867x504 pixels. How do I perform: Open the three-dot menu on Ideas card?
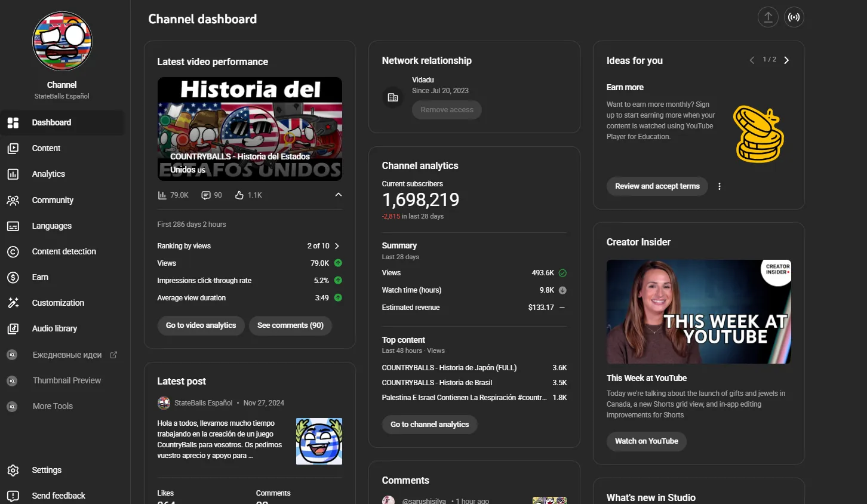720,186
